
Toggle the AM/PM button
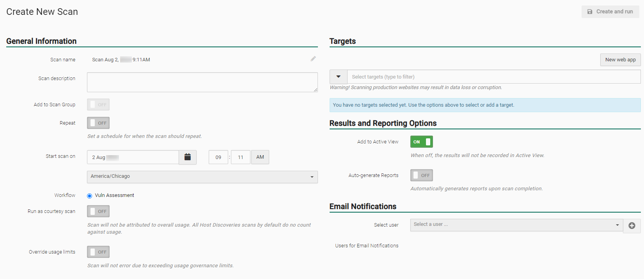260,157
